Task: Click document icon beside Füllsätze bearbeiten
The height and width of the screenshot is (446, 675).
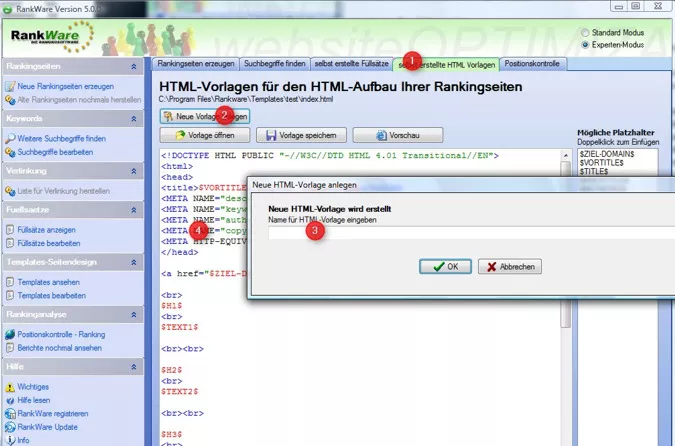Action: point(10,243)
